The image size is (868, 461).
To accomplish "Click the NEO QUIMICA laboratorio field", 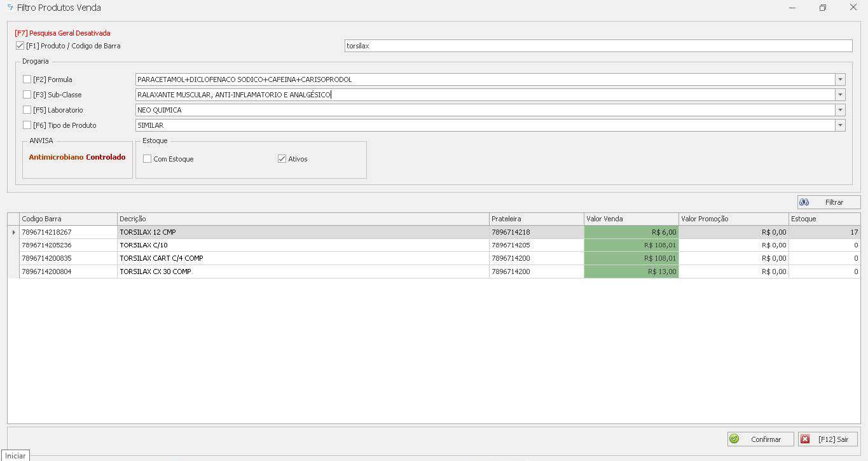I will [x=485, y=110].
